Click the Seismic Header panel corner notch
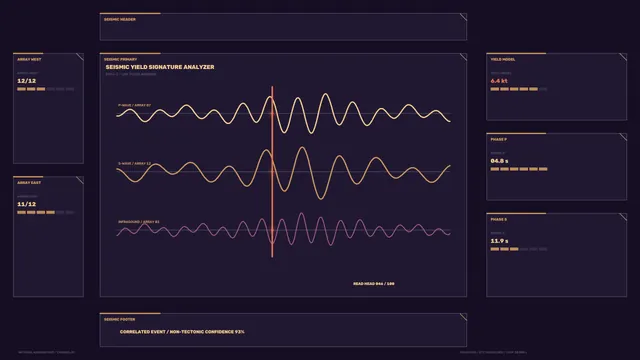The height and width of the screenshot is (360, 640). (x=463, y=17)
